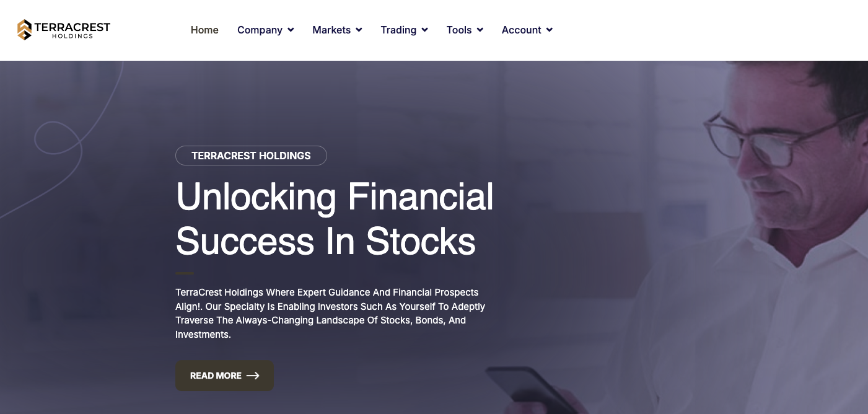Click the small divider line under the headline

pyautogui.click(x=184, y=273)
